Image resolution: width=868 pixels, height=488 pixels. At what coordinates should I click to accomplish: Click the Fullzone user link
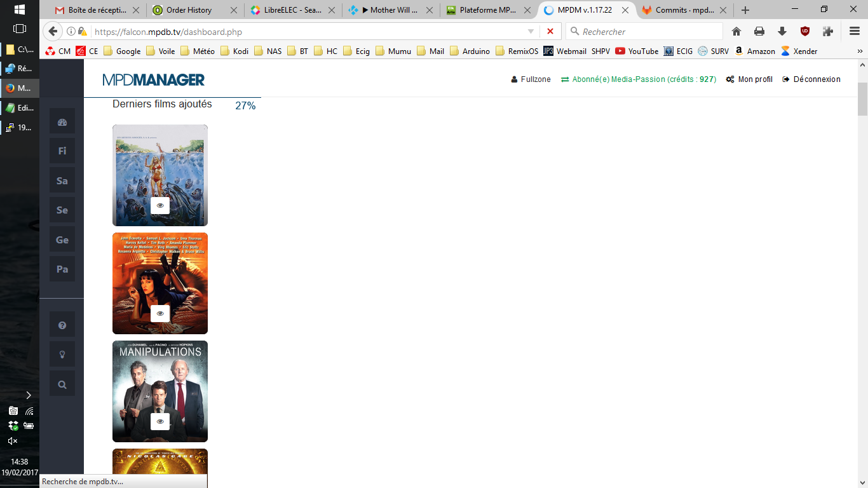pyautogui.click(x=531, y=79)
